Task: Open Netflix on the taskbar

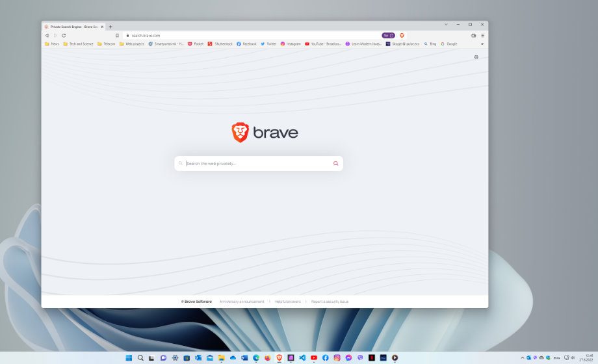Action: point(371,358)
